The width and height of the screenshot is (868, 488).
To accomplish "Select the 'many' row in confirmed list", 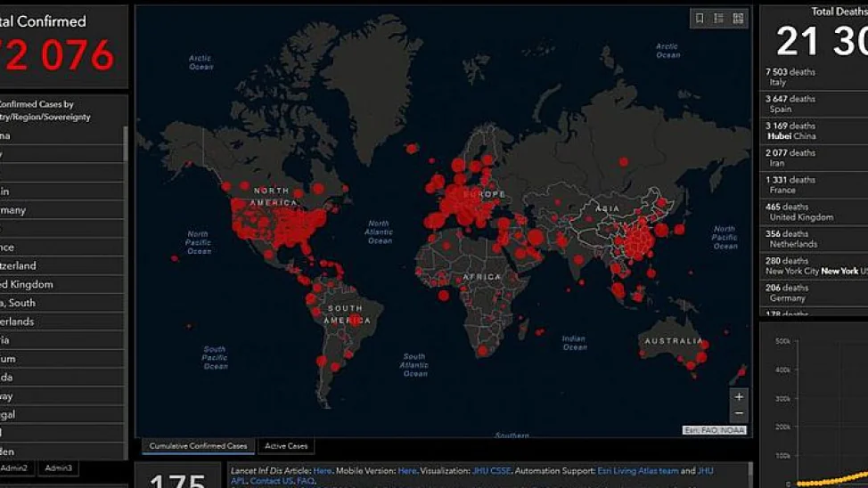I will pos(61,210).
